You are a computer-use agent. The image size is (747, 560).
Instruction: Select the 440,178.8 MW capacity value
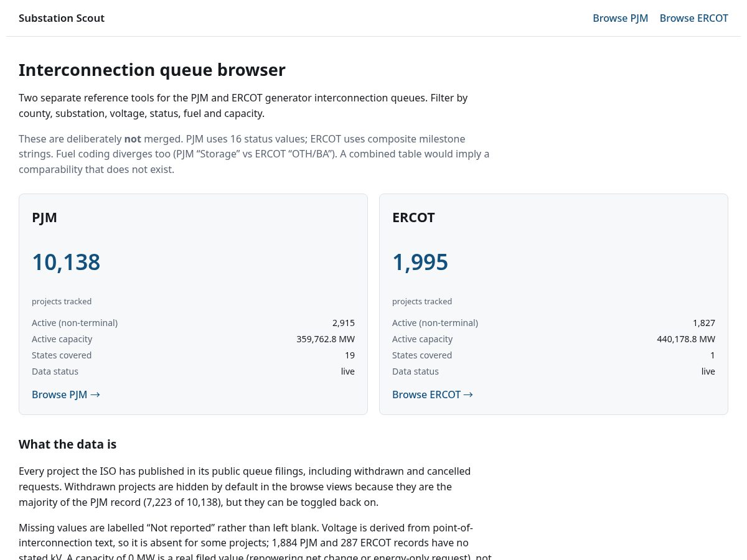[x=686, y=339]
